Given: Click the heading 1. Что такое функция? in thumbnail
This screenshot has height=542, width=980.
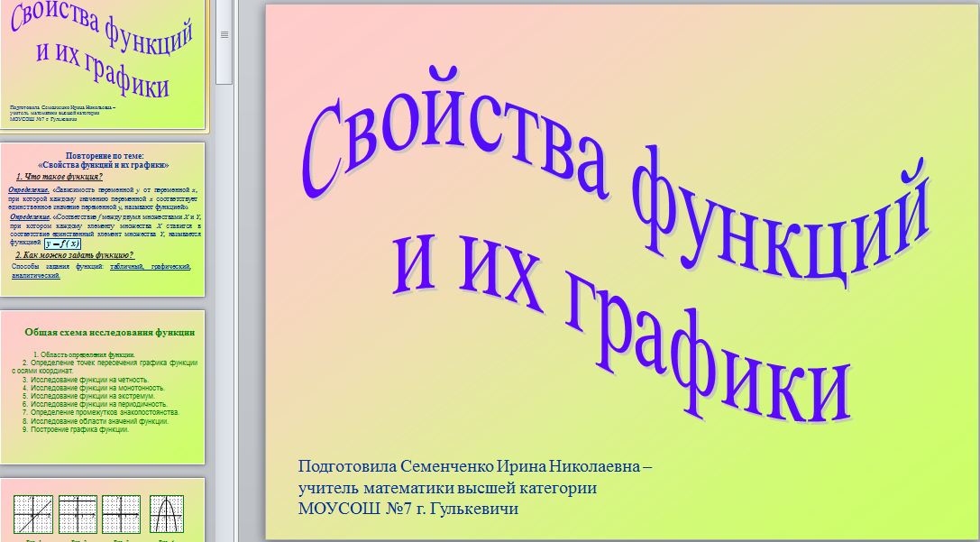Looking at the screenshot, I should [x=60, y=177].
